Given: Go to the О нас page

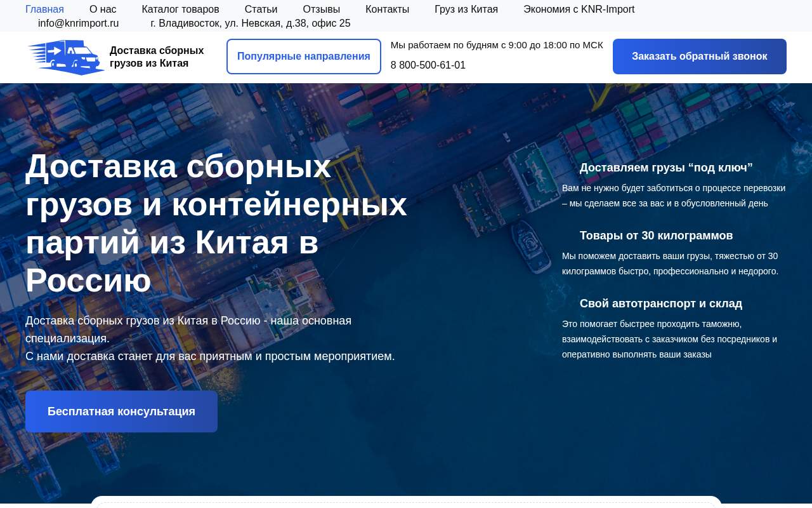Looking at the screenshot, I should point(103,9).
